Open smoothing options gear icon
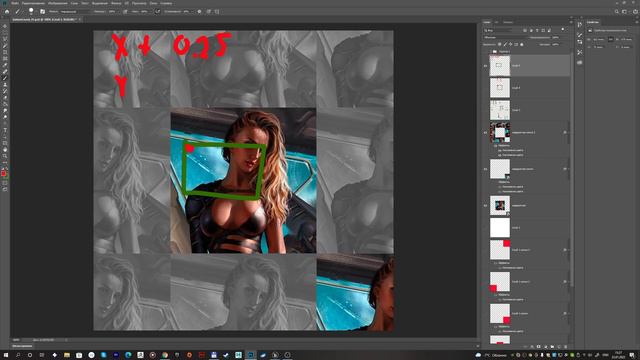 [x=199, y=11]
